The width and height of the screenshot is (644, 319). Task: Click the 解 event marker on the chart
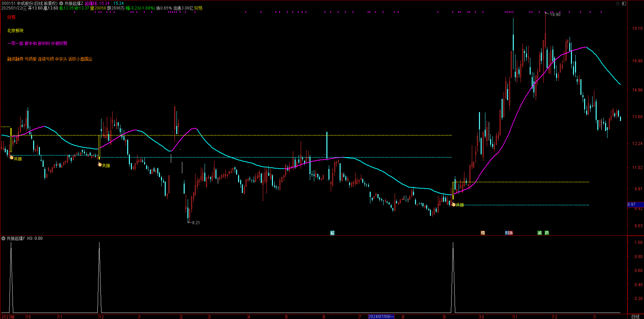332,233
